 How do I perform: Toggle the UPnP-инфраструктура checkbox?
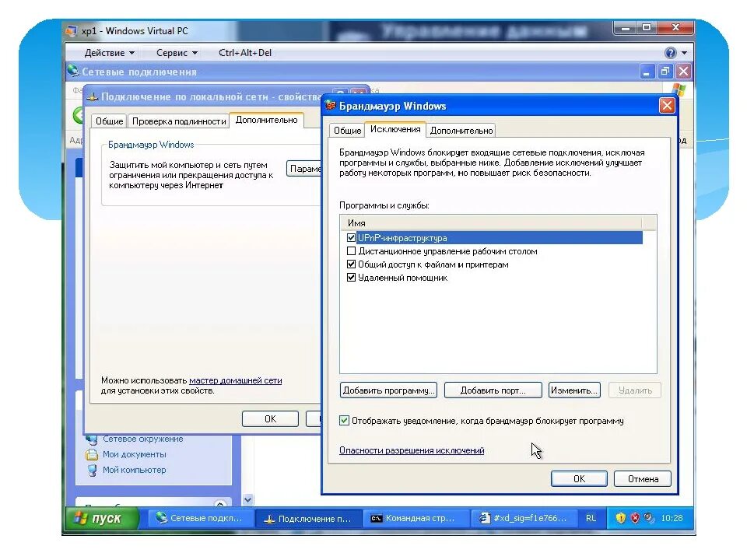[x=351, y=238]
